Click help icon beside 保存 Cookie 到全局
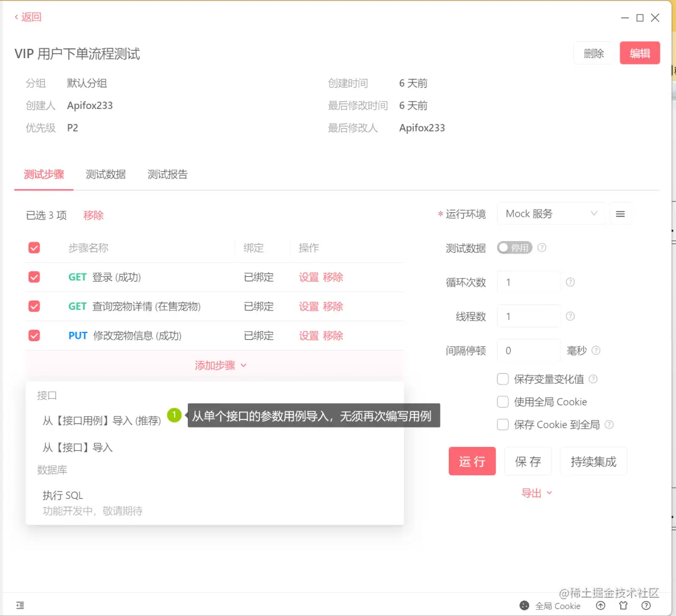The height and width of the screenshot is (616, 676). point(609,424)
